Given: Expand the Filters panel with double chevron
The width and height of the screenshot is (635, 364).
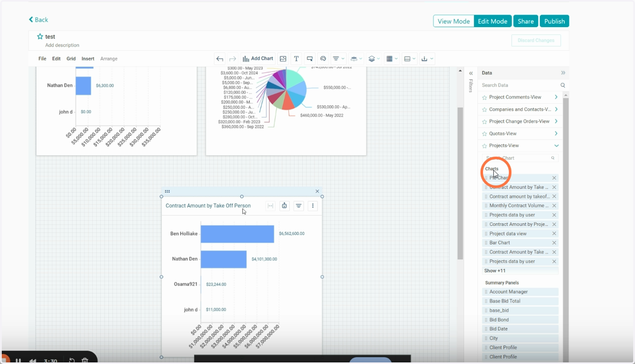Looking at the screenshot, I should [x=471, y=74].
